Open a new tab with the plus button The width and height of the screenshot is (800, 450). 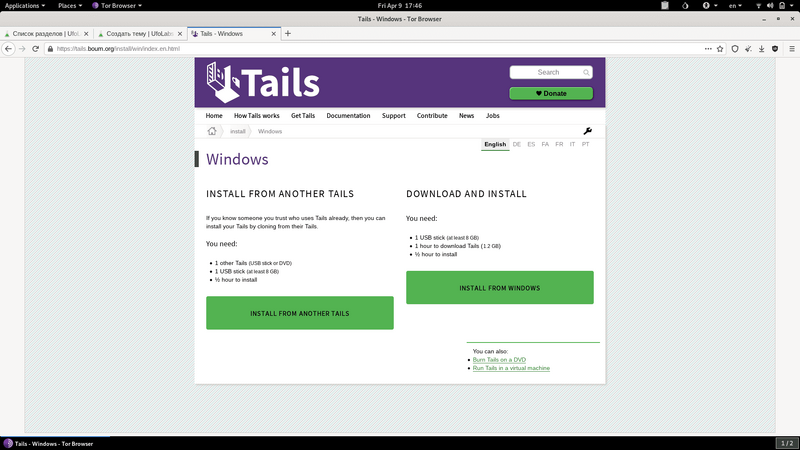[288, 33]
